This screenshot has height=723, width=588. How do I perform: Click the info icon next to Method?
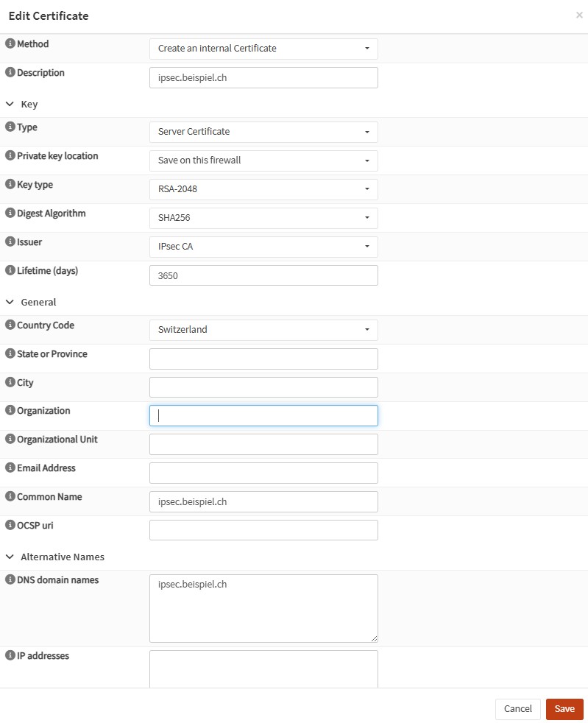(x=10, y=44)
